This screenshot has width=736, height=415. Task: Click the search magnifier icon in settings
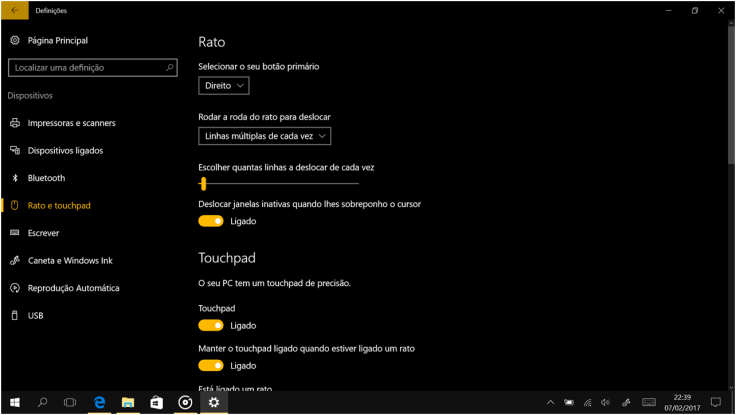click(x=170, y=68)
